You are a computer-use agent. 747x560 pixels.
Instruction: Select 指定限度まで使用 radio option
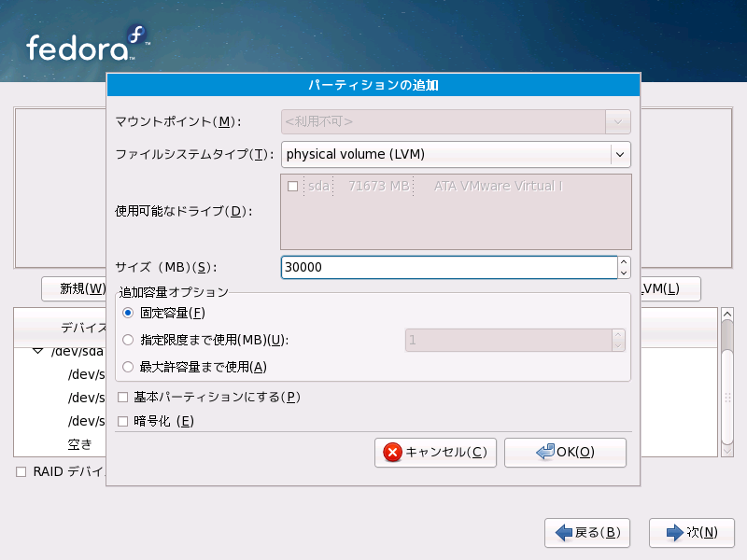(128, 340)
